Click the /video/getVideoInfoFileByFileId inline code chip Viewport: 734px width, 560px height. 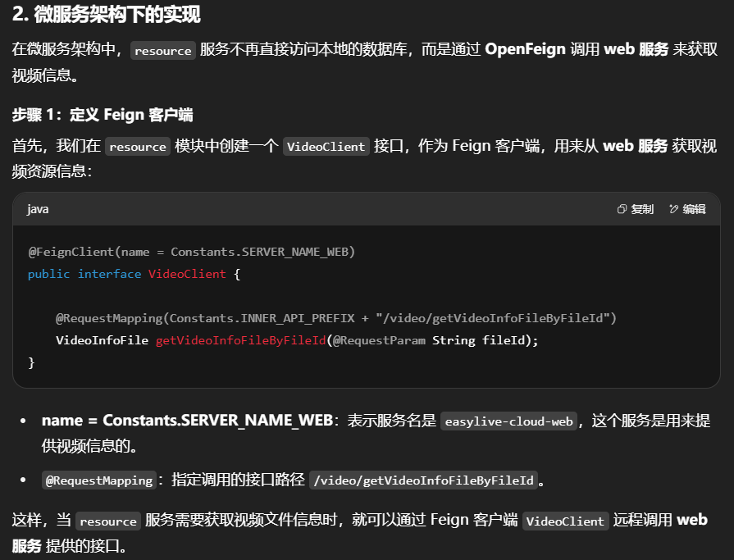pyautogui.click(x=423, y=480)
